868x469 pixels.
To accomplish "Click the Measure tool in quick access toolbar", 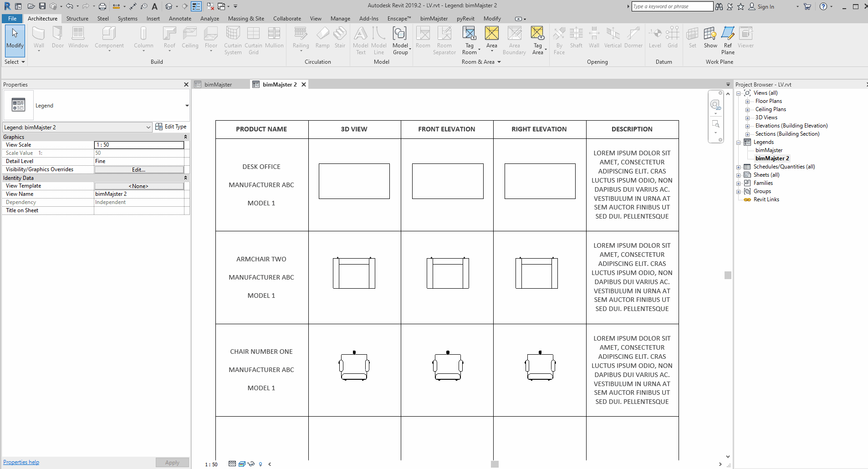I will 116,6.
